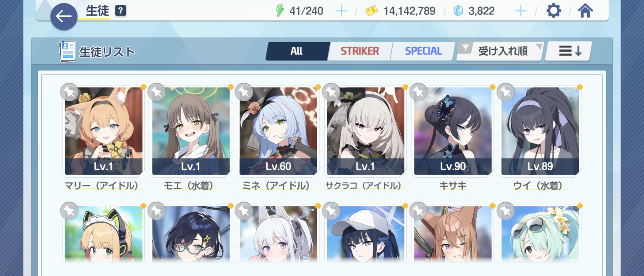
Task: Add gems with the plus beside 3,822
Action: [x=520, y=11]
